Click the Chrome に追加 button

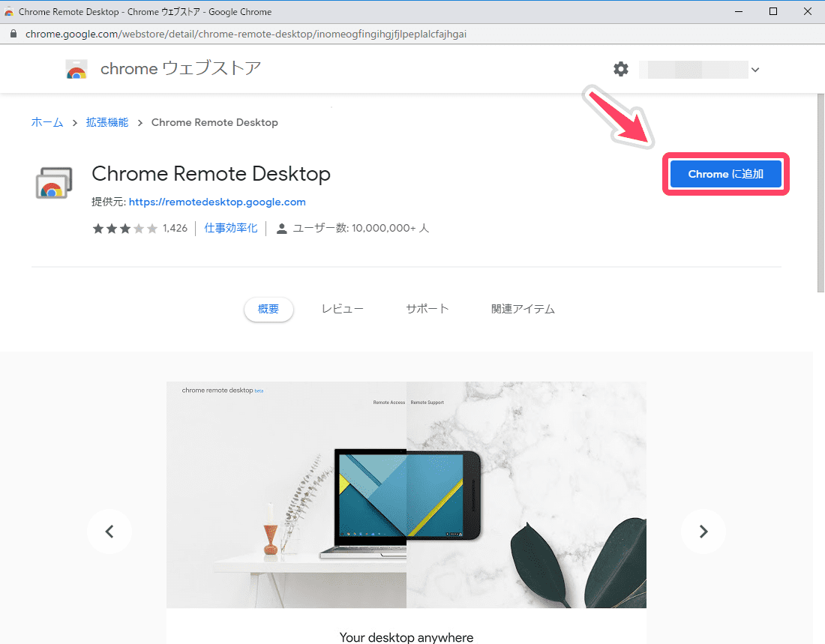(x=725, y=174)
